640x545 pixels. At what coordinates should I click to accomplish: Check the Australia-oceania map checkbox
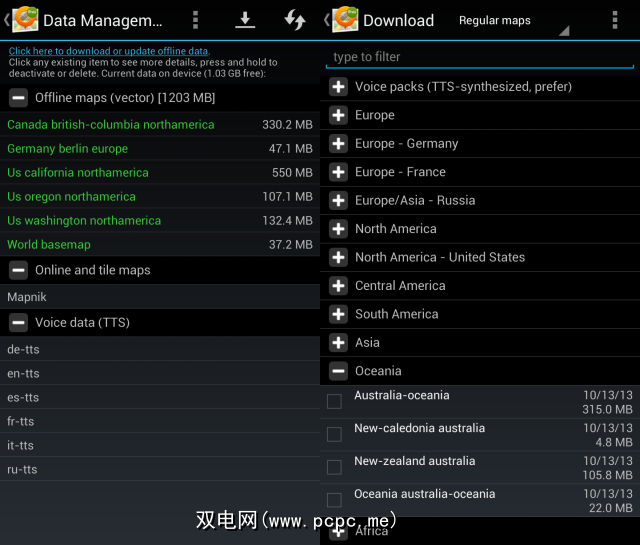(x=334, y=401)
